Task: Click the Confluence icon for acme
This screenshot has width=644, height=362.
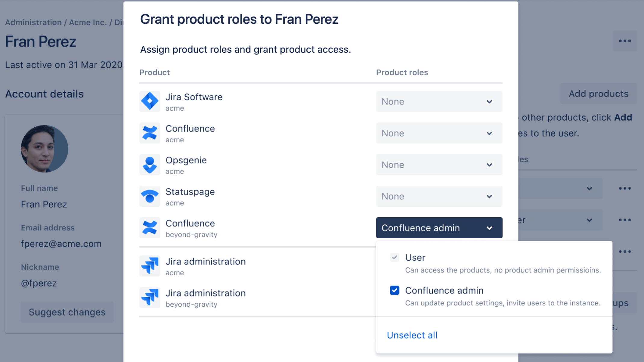Action: point(150,133)
